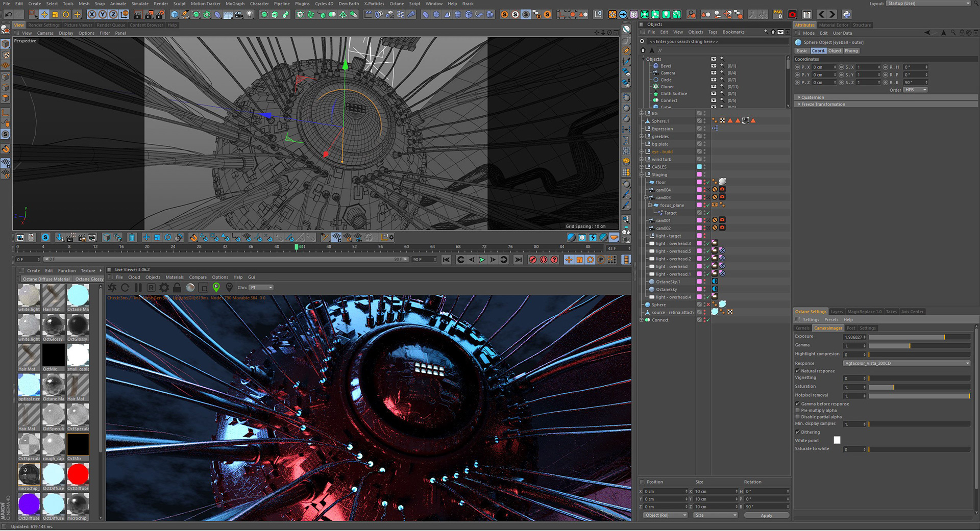This screenshot has height=531, width=980.
Task: Open the Size mode dropdown in coordinates panel
Action: (x=716, y=515)
